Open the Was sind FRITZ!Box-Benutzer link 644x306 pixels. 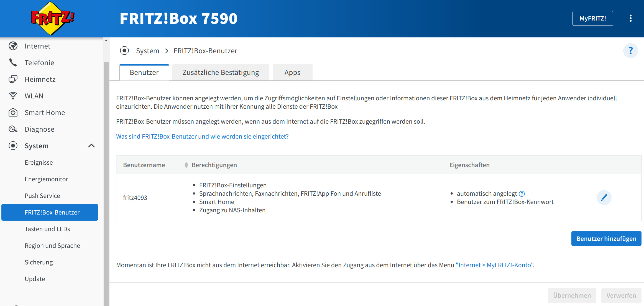tap(202, 136)
